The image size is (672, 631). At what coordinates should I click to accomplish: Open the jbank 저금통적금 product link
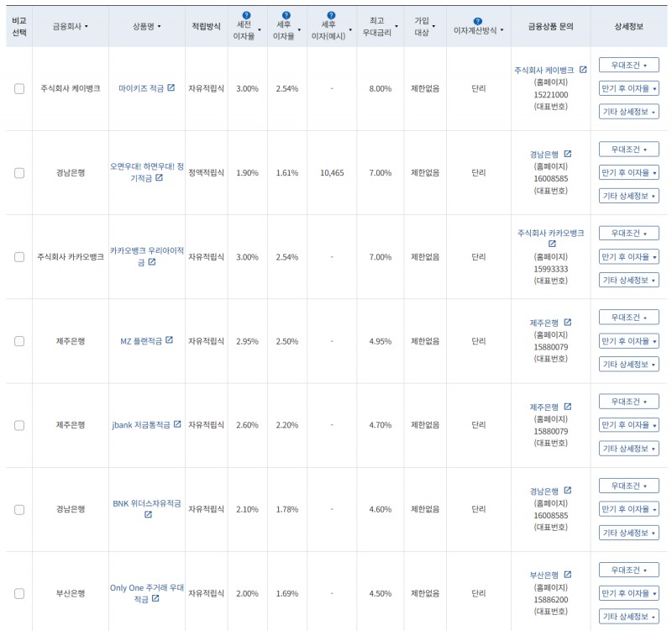pyautogui.click(x=141, y=425)
